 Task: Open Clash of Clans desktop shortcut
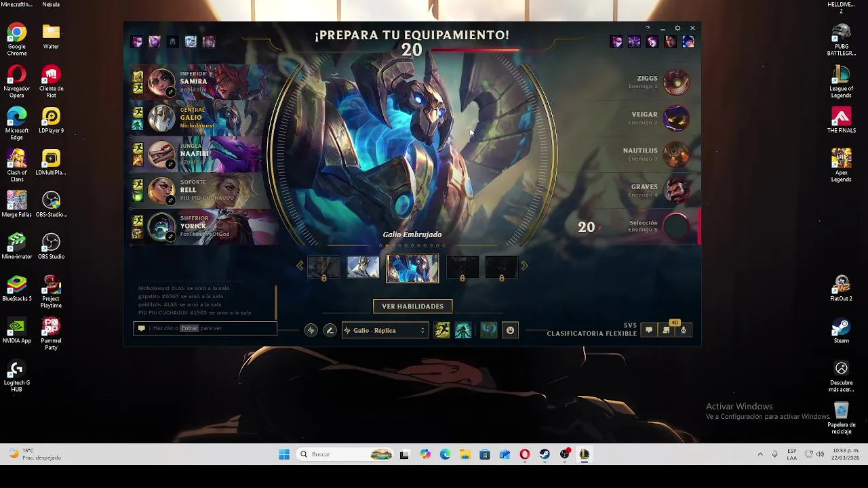coord(17,166)
